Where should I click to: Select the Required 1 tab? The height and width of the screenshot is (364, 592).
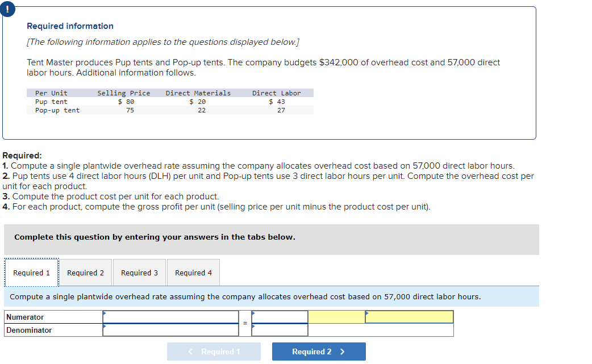click(31, 273)
